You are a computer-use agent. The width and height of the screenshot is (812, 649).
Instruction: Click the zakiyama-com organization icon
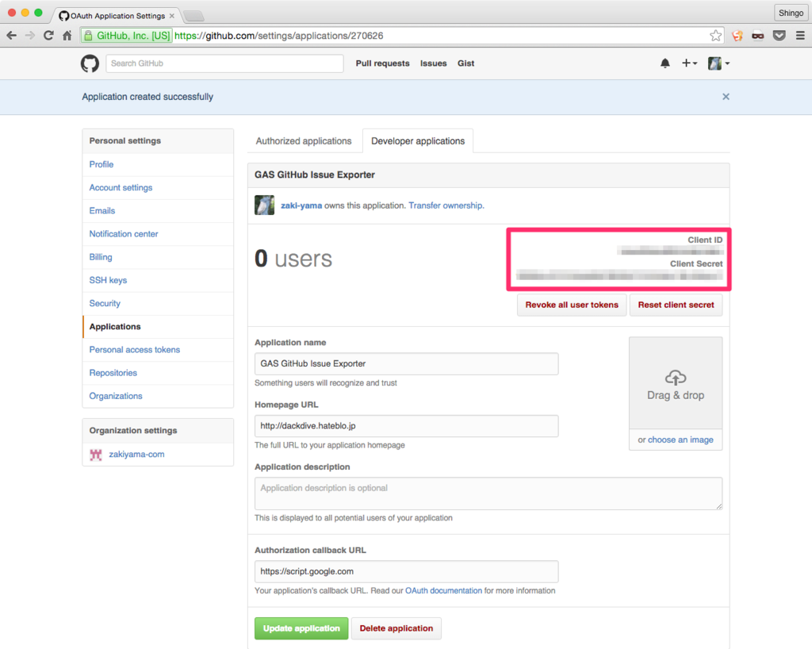[x=95, y=453]
